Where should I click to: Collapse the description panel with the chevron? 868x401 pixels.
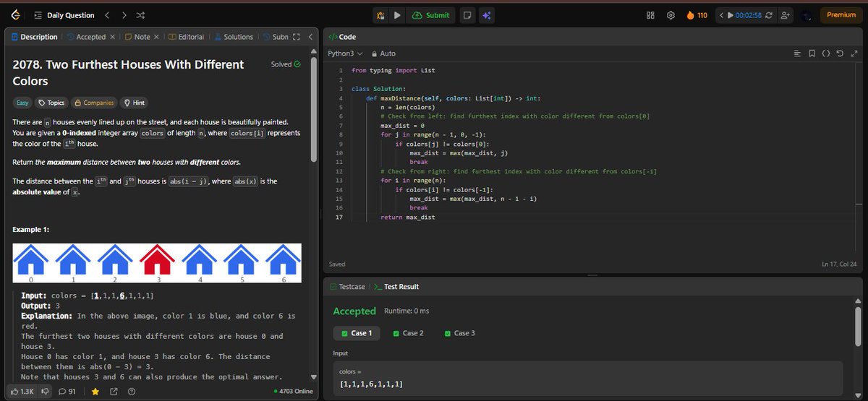coord(310,37)
